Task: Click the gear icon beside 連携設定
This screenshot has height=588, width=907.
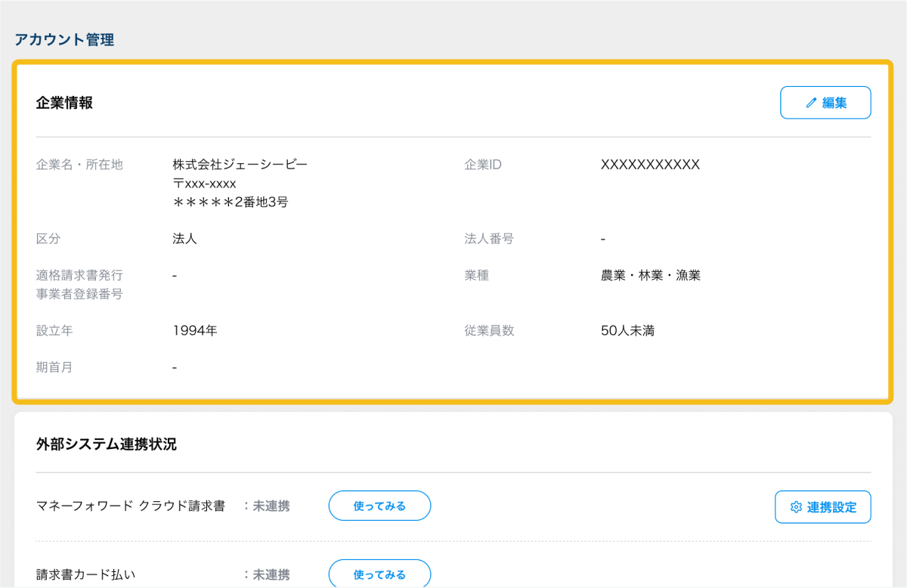Action: coord(796,507)
